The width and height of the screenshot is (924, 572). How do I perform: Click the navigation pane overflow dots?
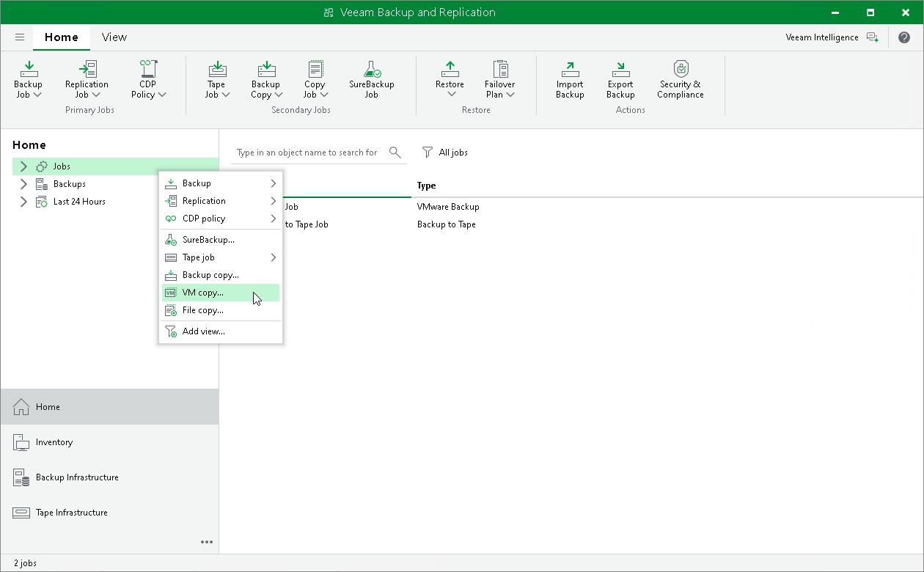[207, 542]
